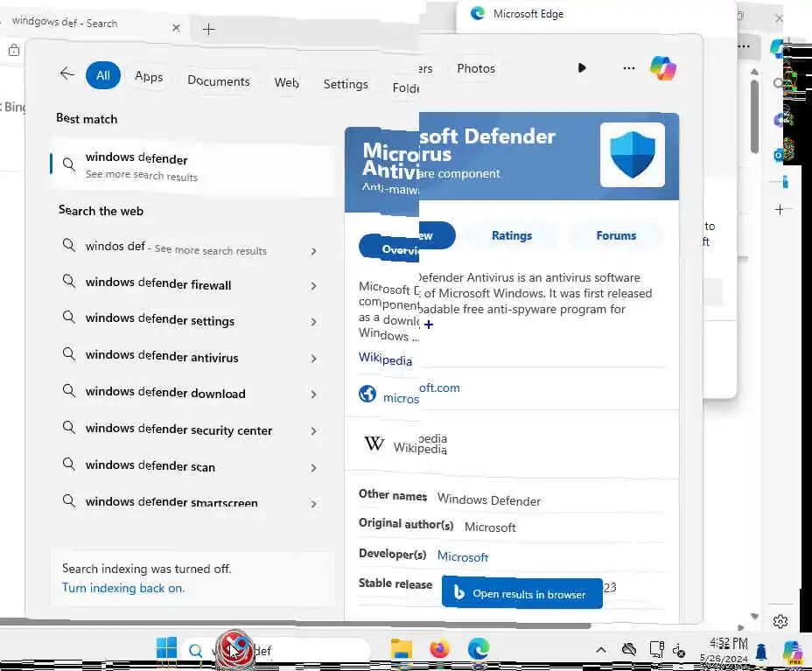Expand windows defender settings suggestion arrow
Screen dimensions: 812x671
coord(313,322)
